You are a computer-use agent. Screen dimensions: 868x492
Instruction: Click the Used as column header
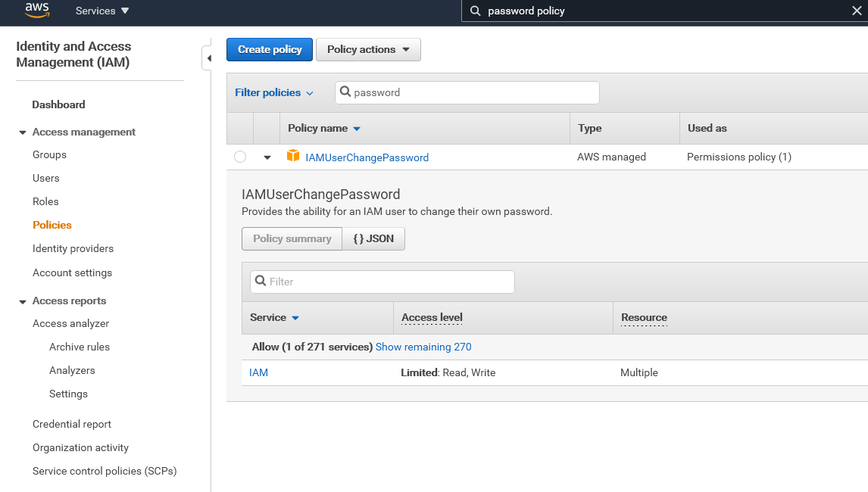tap(707, 129)
